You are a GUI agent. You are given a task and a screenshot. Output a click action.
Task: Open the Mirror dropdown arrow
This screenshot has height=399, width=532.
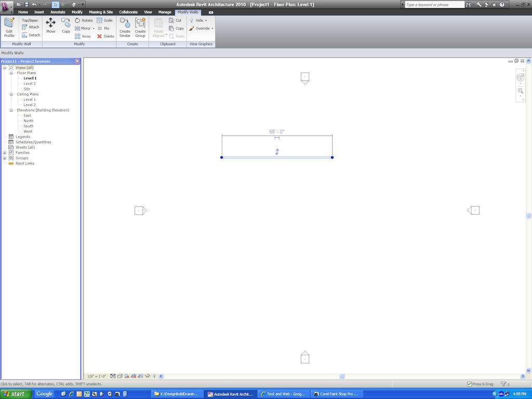click(x=94, y=29)
